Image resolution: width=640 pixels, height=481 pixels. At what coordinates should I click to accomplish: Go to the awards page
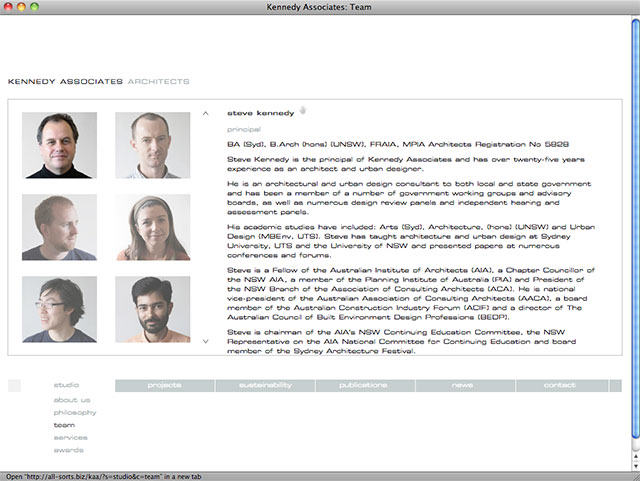tap(69, 450)
